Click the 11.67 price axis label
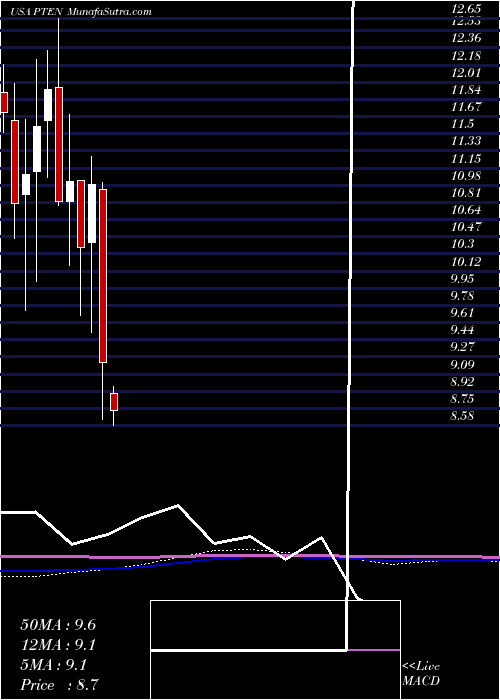Image resolution: width=500 pixels, height=700 pixels. point(466,107)
